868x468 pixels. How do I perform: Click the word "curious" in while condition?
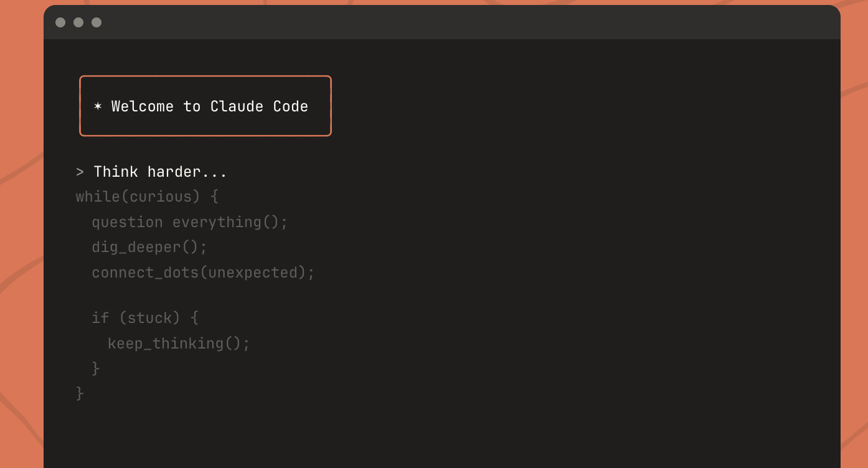coord(161,197)
